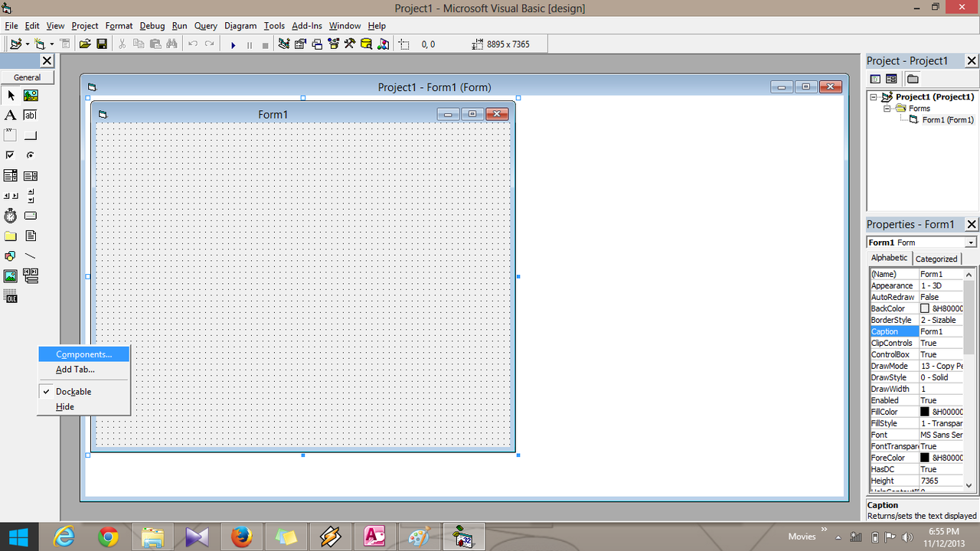Open the Windows Start button
Viewport: 980px width, 551px height.
(18, 537)
